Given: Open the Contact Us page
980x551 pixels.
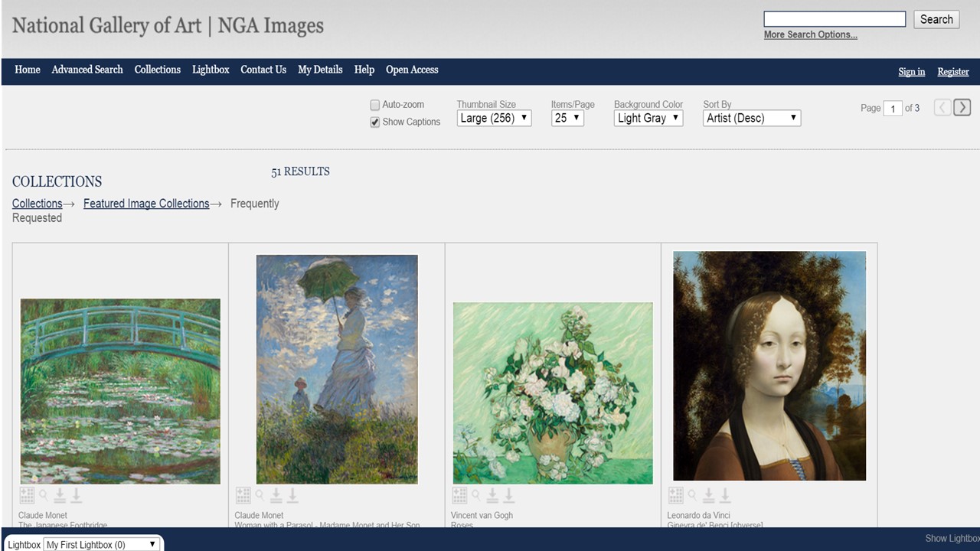Looking at the screenshot, I should pos(263,70).
